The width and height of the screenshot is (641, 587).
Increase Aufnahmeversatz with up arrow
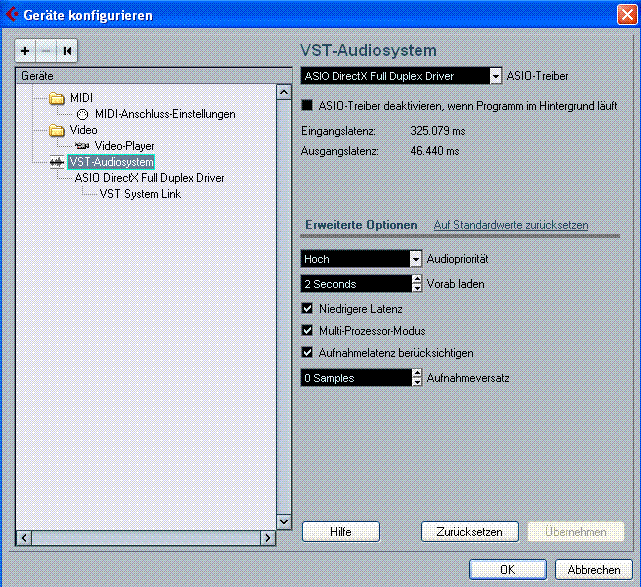(417, 373)
